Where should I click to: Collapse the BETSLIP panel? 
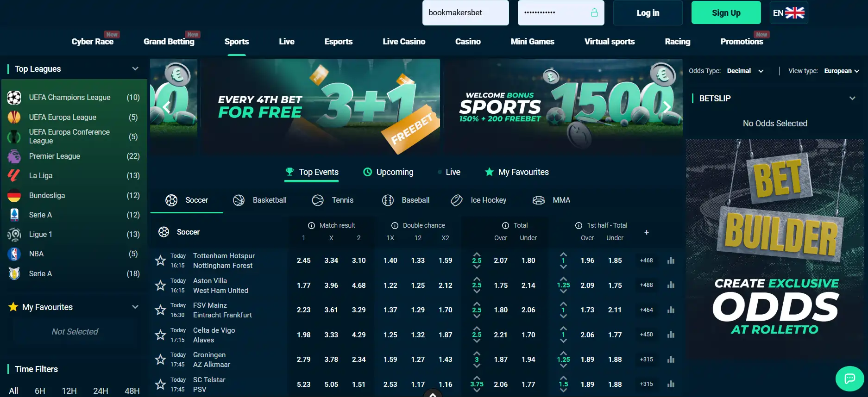852,98
